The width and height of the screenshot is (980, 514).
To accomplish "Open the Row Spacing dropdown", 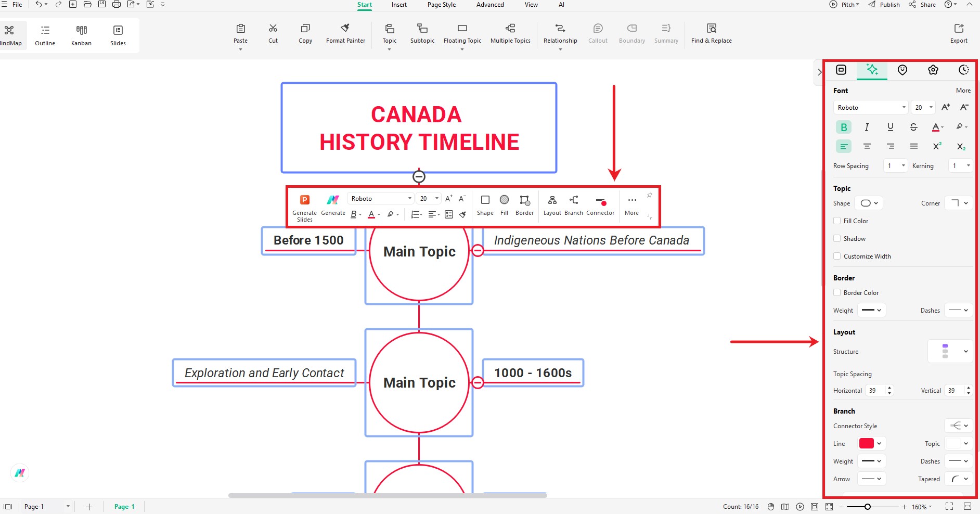I will (x=896, y=165).
